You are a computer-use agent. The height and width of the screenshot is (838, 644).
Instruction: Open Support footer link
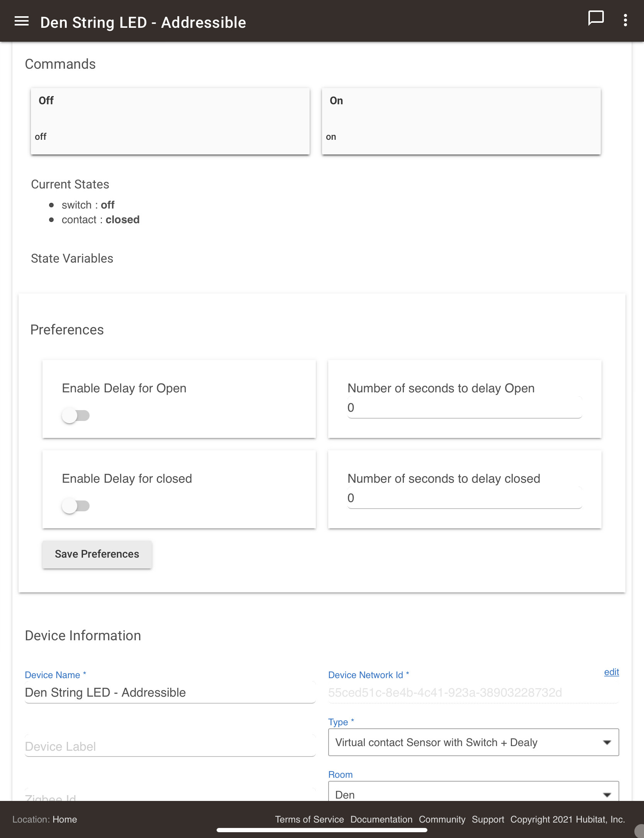point(488,819)
